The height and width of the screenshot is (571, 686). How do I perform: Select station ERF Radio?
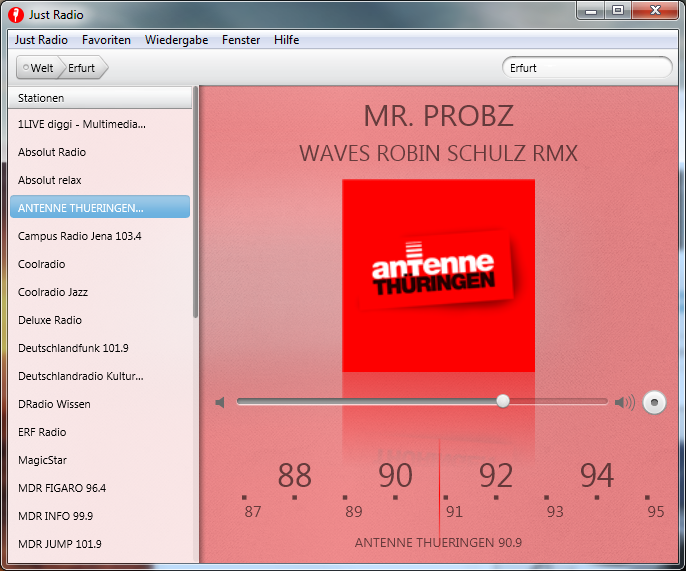100,432
